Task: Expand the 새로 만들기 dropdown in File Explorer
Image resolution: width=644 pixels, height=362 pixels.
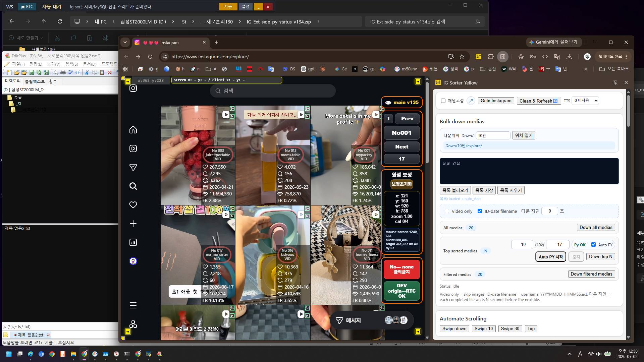Action: coord(26,38)
